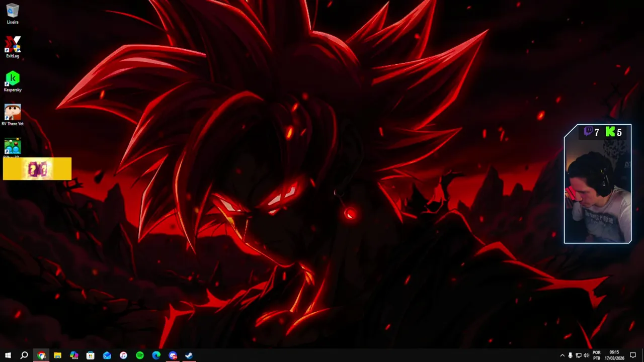The image size is (644, 362).
Task: Click Kick viewer count icon on overlay
Action: (x=610, y=132)
